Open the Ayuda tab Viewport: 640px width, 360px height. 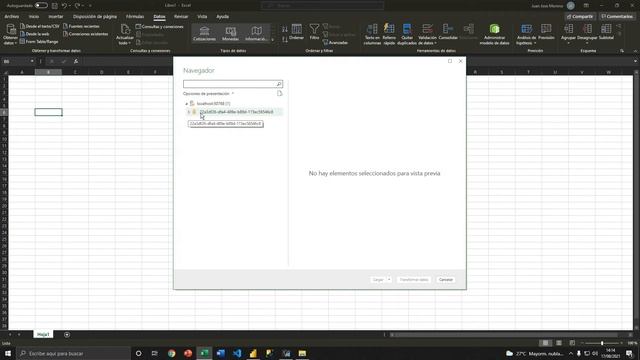coord(222,17)
